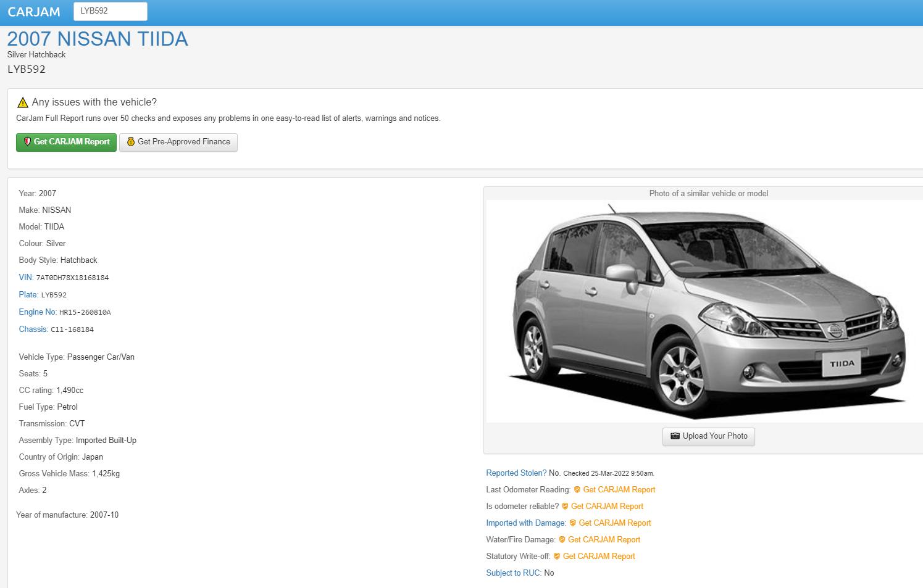Open the Subject to RUC link
This screenshot has height=588, width=923.
(514, 573)
